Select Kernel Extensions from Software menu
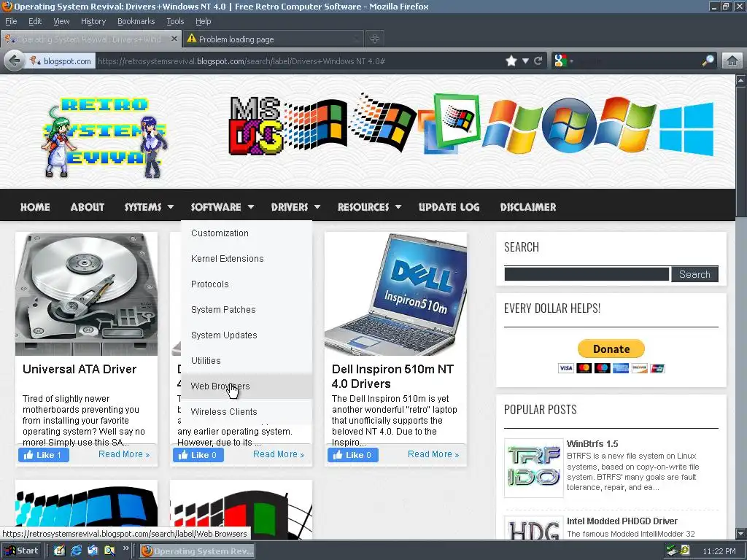Viewport: 747px width, 560px height. click(x=247, y=259)
